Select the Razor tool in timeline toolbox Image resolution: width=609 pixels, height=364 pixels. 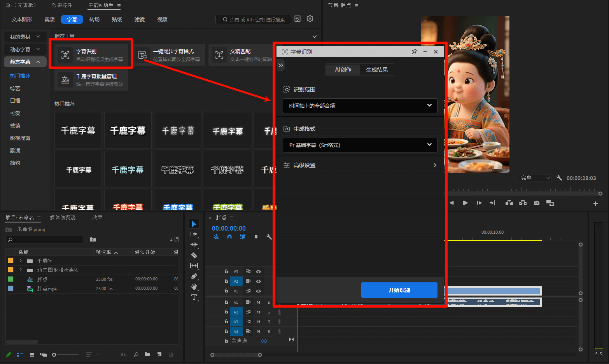point(194,255)
